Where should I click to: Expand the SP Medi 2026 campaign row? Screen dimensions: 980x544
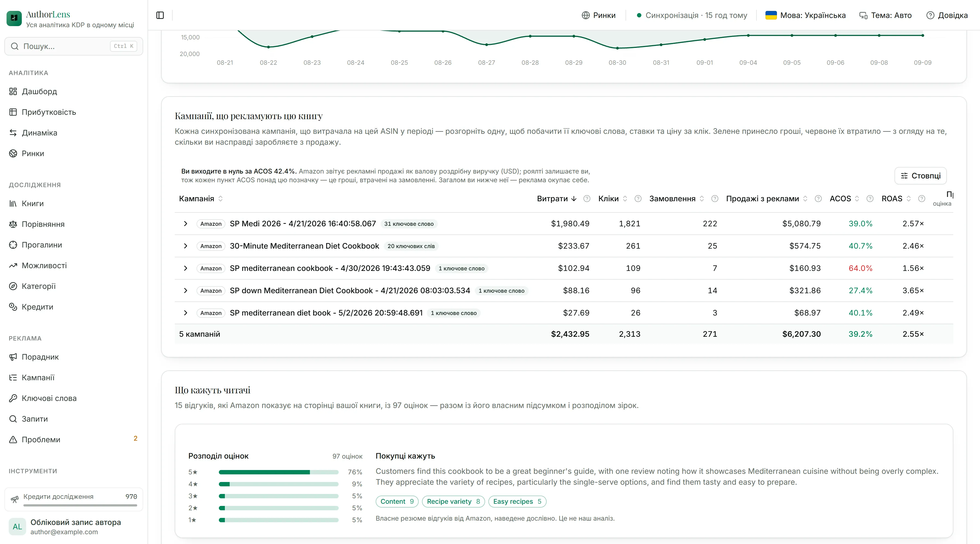(185, 224)
